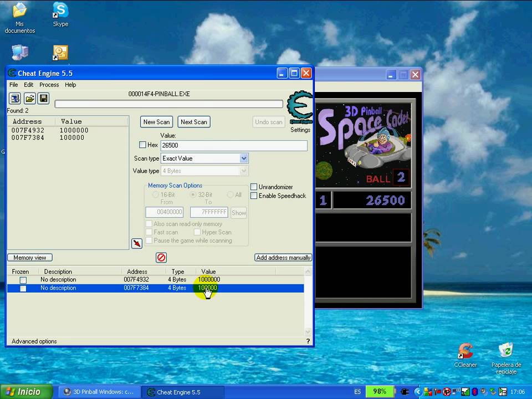Click the Undo scan button
This screenshot has height=399, width=532.
tap(269, 122)
